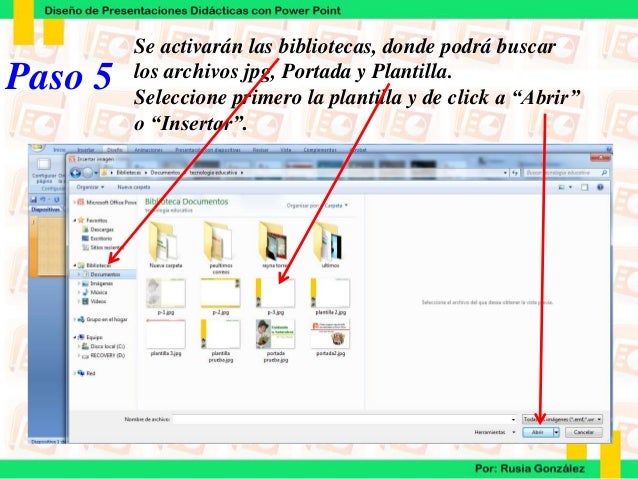638x479 pixels.
Task: Select Disco local (C:)
Action: 103,346
